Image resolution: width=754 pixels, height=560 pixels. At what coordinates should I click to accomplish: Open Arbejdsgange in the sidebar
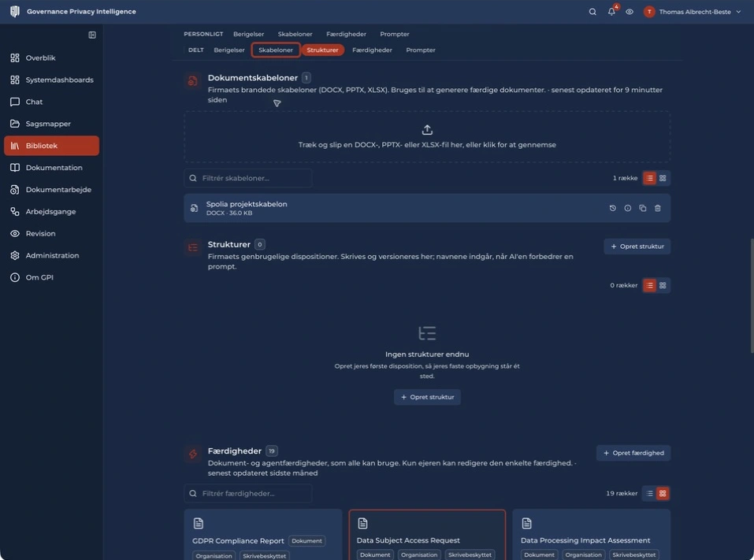[51, 212]
